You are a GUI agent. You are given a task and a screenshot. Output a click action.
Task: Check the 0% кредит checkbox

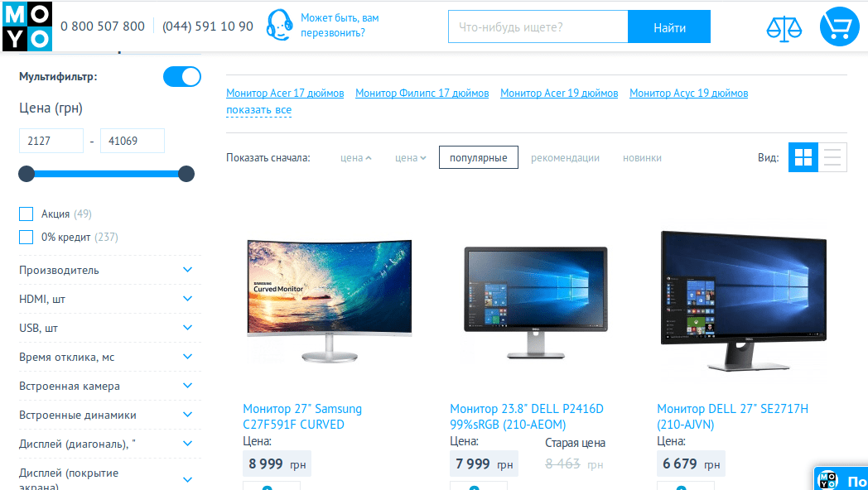pyautogui.click(x=26, y=238)
